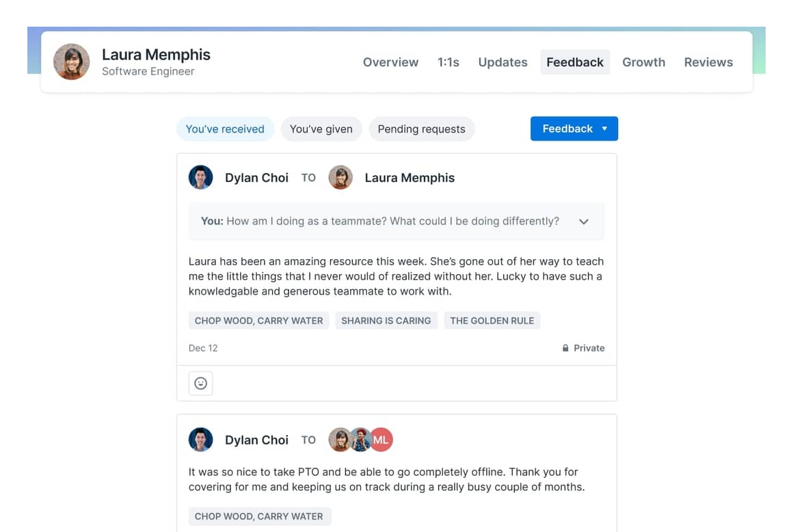793x532 pixels.
Task: Open the emoji reaction picker
Action: coord(201,384)
